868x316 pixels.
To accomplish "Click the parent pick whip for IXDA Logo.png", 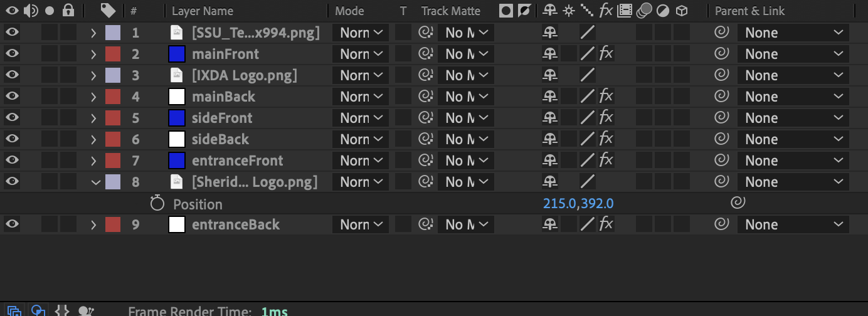I will pyautogui.click(x=721, y=75).
